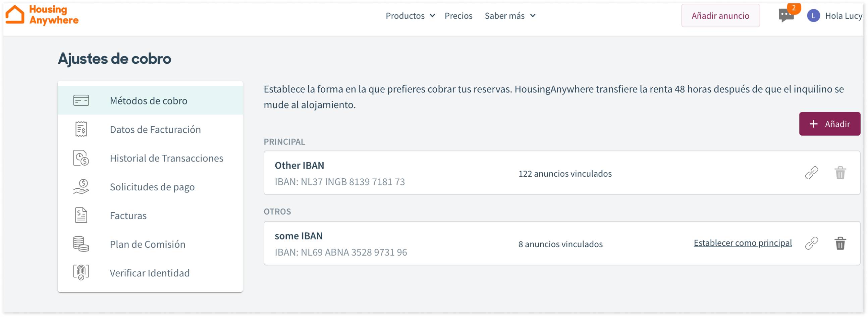This screenshot has height=317, width=868.
Task: Click Establecer como principal link
Action: [743, 243]
